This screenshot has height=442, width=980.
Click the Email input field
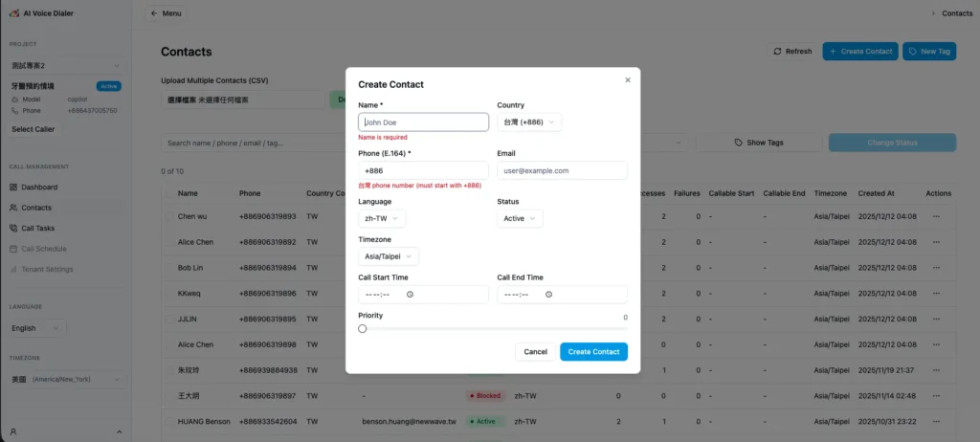(562, 170)
